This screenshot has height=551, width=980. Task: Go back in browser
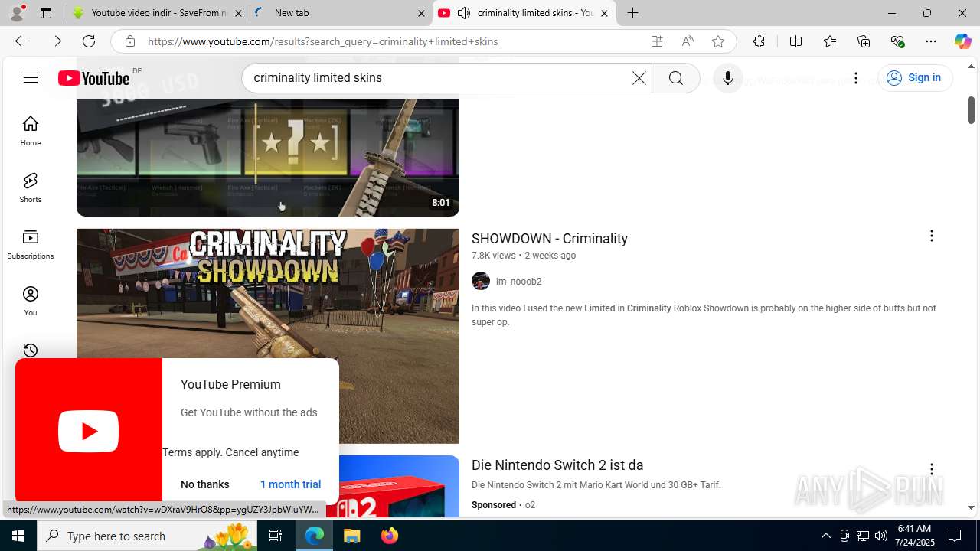pyautogui.click(x=21, y=41)
